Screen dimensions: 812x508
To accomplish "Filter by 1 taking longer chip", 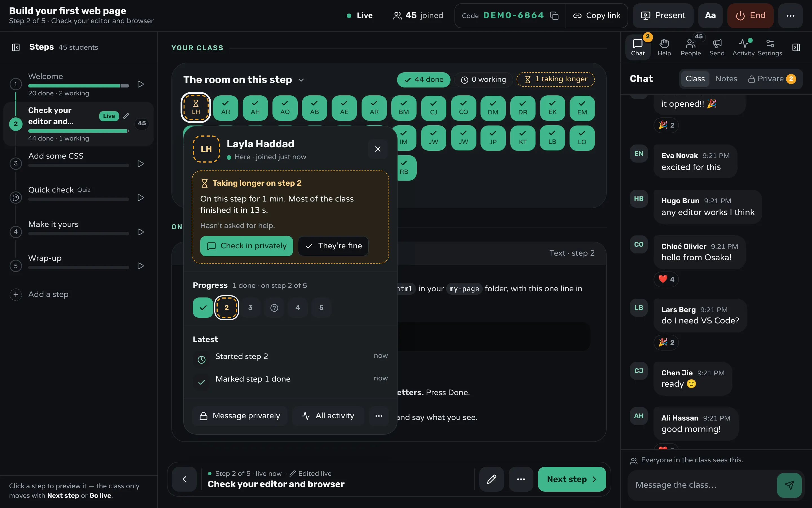I will pos(555,79).
